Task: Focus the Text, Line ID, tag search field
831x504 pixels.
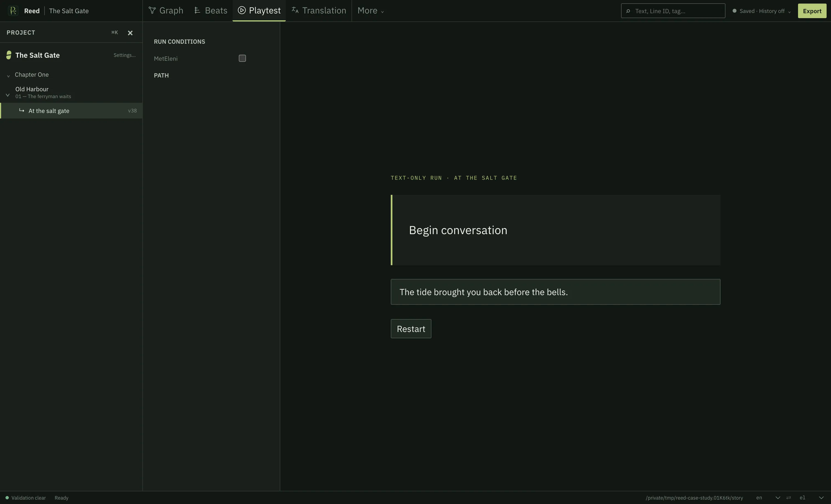Action: [673, 11]
